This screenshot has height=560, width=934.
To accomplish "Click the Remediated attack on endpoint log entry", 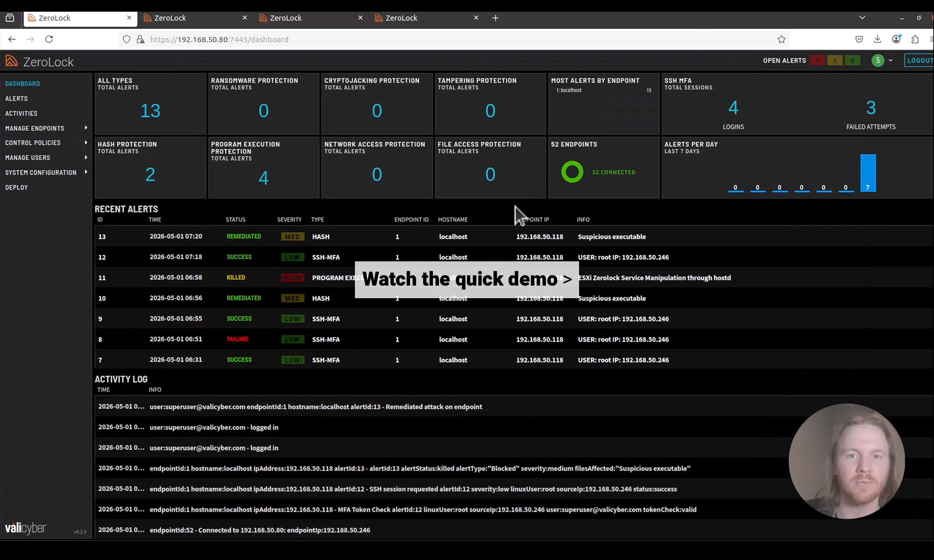I will (x=514, y=406).
